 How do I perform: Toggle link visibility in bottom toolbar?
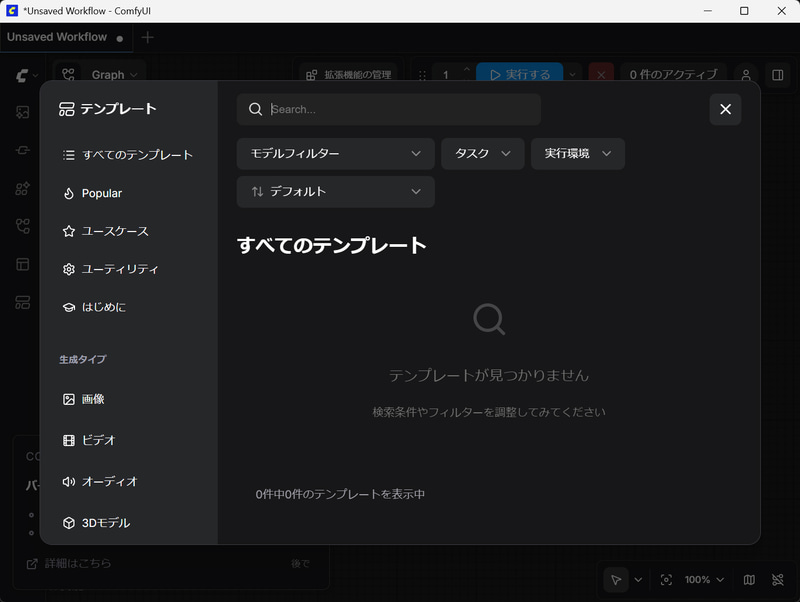[778, 580]
